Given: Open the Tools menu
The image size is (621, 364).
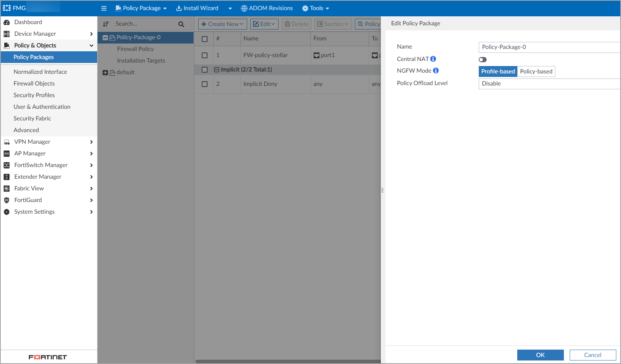Looking at the screenshot, I should point(316,8).
